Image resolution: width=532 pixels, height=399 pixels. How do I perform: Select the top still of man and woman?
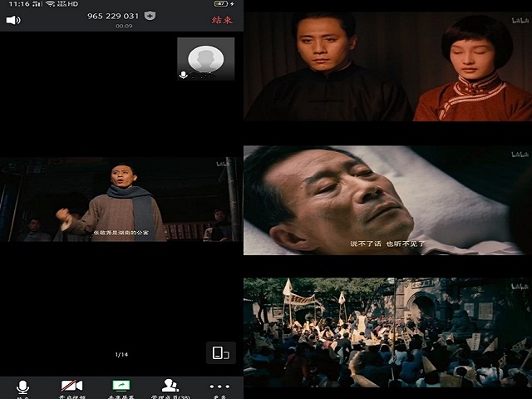coord(387,66)
